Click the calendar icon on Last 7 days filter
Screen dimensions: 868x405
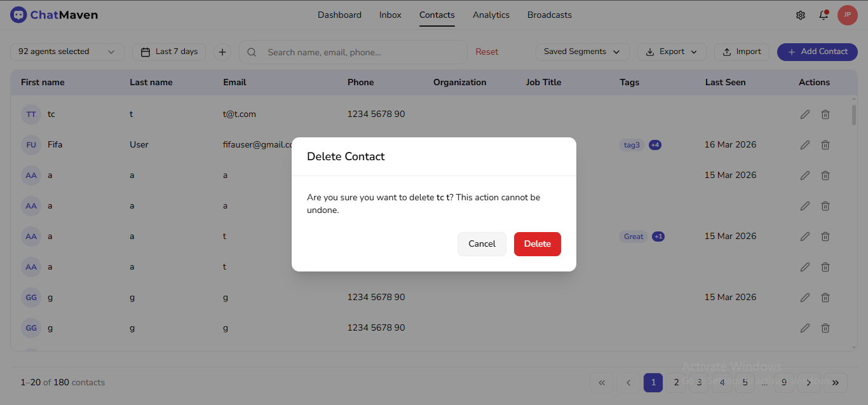(146, 51)
